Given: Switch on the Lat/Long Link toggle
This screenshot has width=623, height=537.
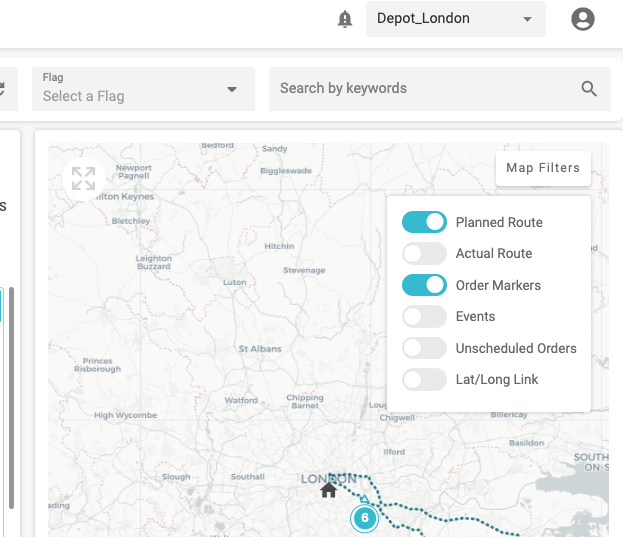Looking at the screenshot, I should (424, 380).
